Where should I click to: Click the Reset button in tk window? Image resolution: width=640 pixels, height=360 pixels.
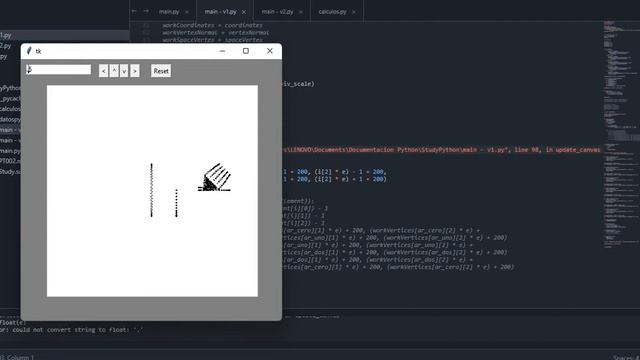tap(161, 71)
